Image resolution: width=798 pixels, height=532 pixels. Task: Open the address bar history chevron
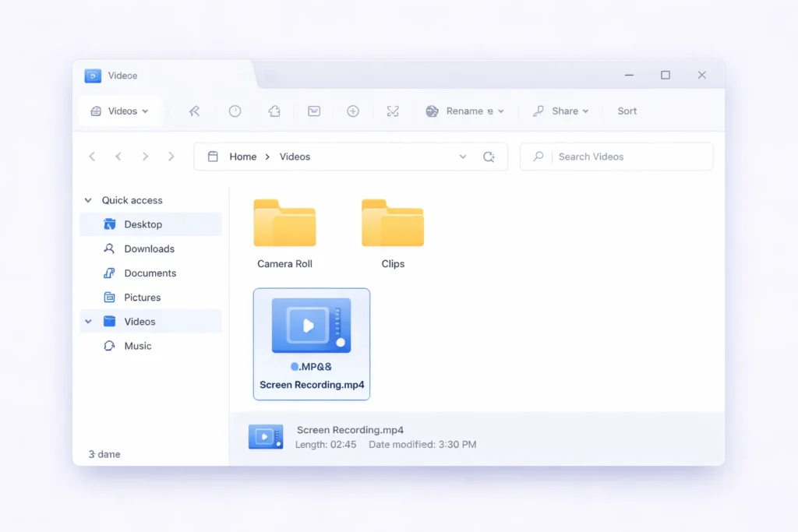coord(463,157)
